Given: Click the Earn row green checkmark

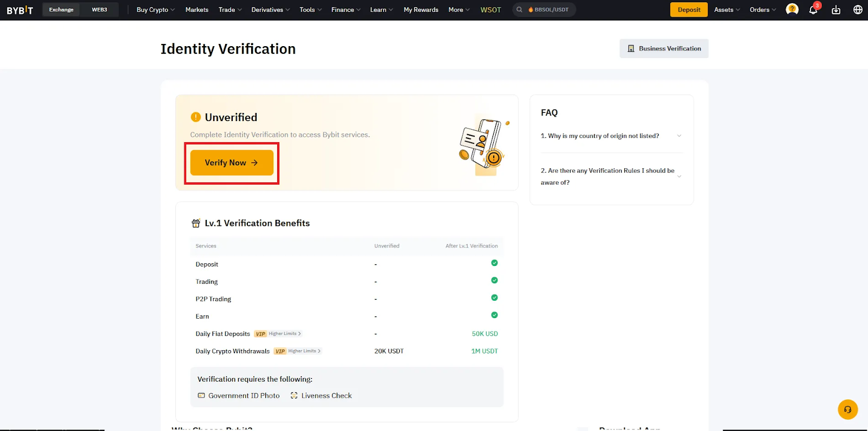Looking at the screenshot, I should (494, 315).
